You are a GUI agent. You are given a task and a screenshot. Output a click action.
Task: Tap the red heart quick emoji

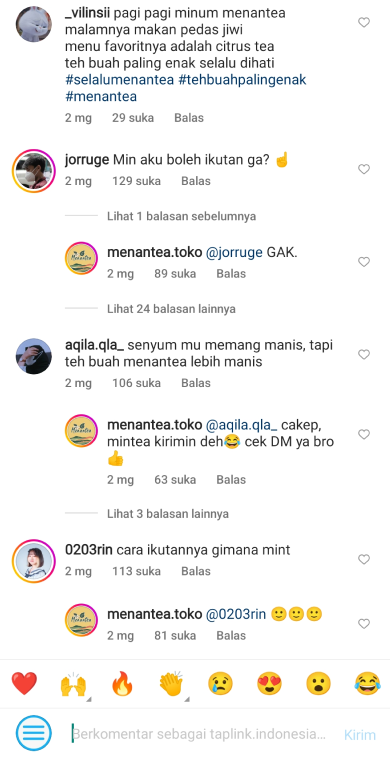coord(24,684)
